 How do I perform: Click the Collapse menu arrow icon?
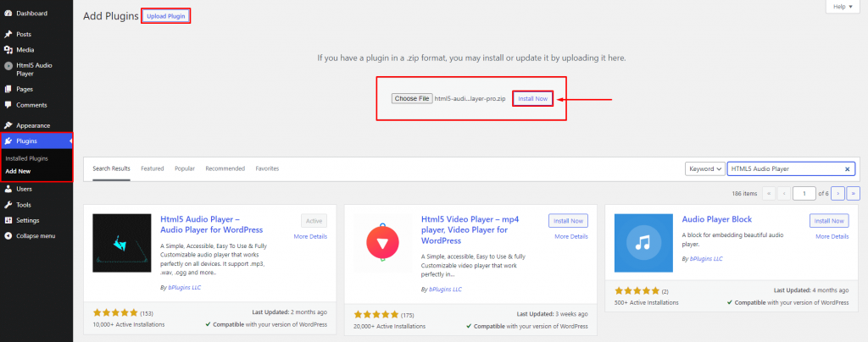(x=8, y=236)
